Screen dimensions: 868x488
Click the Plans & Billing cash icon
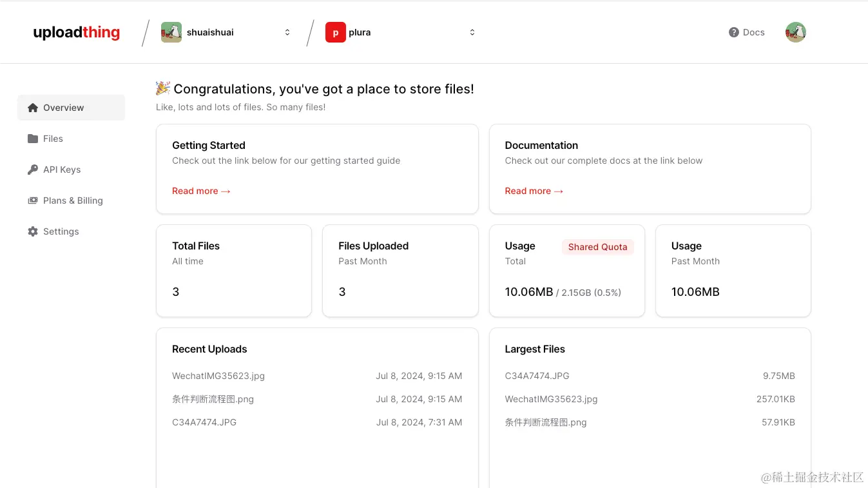pyautogui.click(x=33, y=200)
